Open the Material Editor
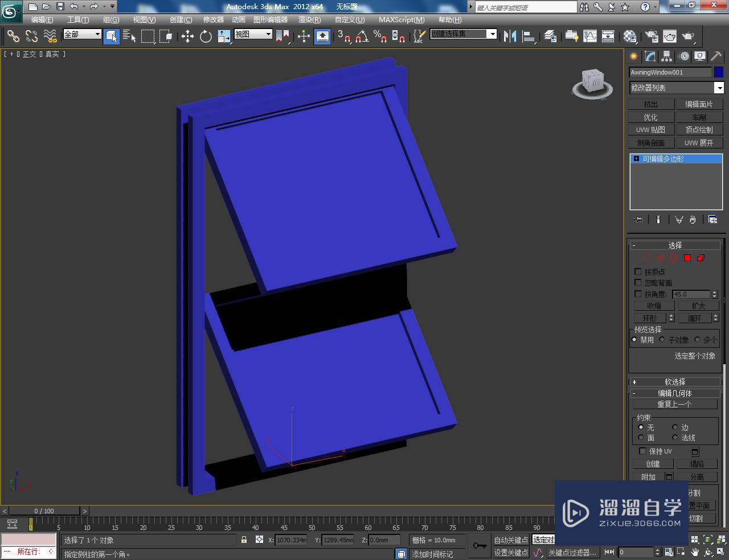This screenshot has width=729, height=560. coord(630,36)
